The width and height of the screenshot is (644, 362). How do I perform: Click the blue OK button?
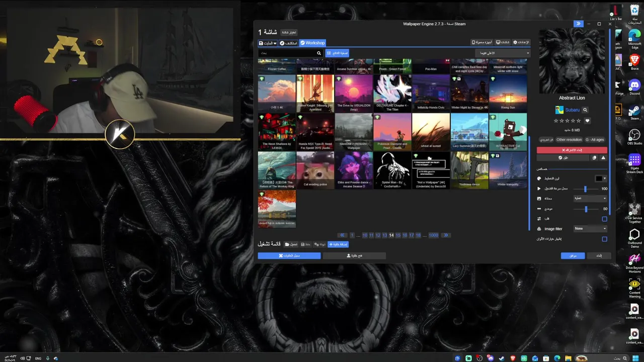(x=573, y=255)
